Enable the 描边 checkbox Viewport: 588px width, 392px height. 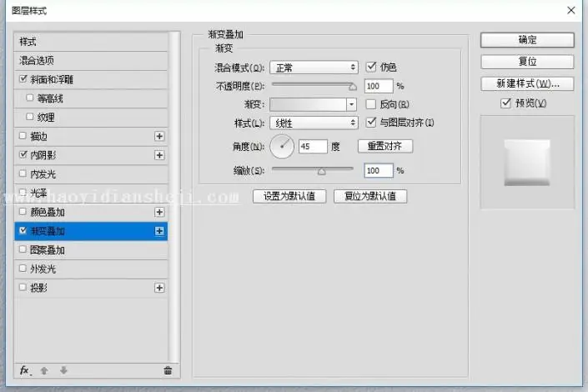tap(23, 135)
